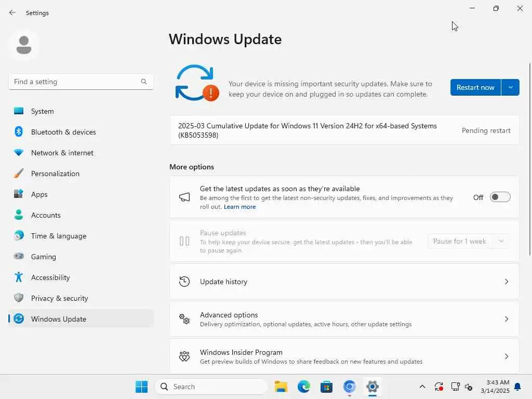Click the Windows Update sync icon in sidebar
This screenshot has height=399, width=532.
point(19,318)
